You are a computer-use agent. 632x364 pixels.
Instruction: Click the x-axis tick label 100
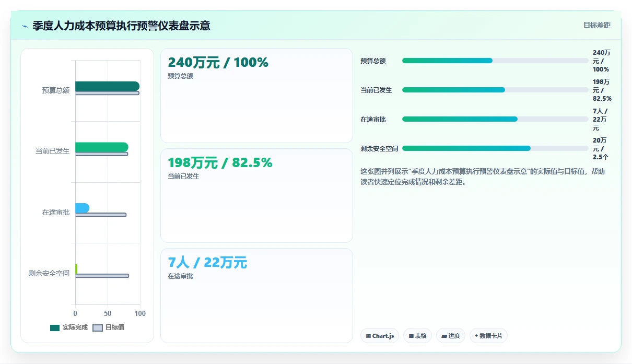pyautogui.click(x=139, y=313)
